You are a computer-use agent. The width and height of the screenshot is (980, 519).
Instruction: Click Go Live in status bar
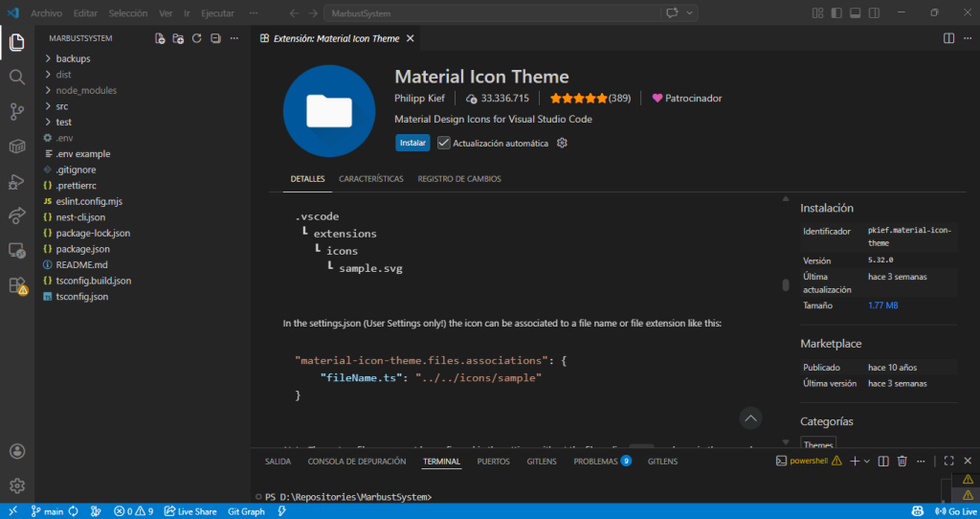point(956,511)
